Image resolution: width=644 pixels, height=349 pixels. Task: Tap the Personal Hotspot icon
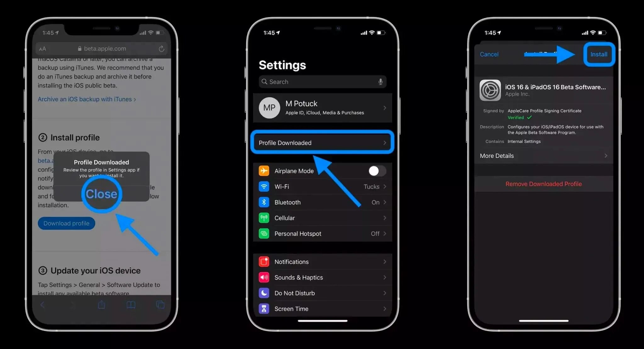point(264,233)
